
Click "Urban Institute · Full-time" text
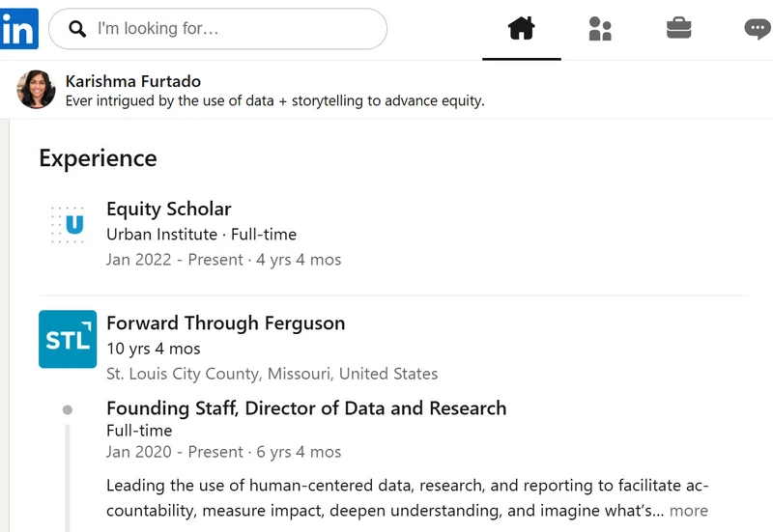[x=202, y=235]
